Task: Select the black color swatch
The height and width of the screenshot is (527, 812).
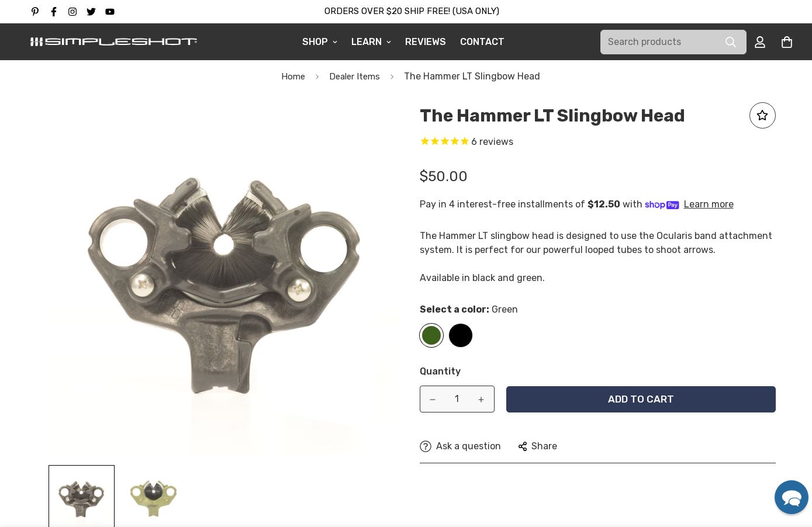Action: (x=461, y=335)
